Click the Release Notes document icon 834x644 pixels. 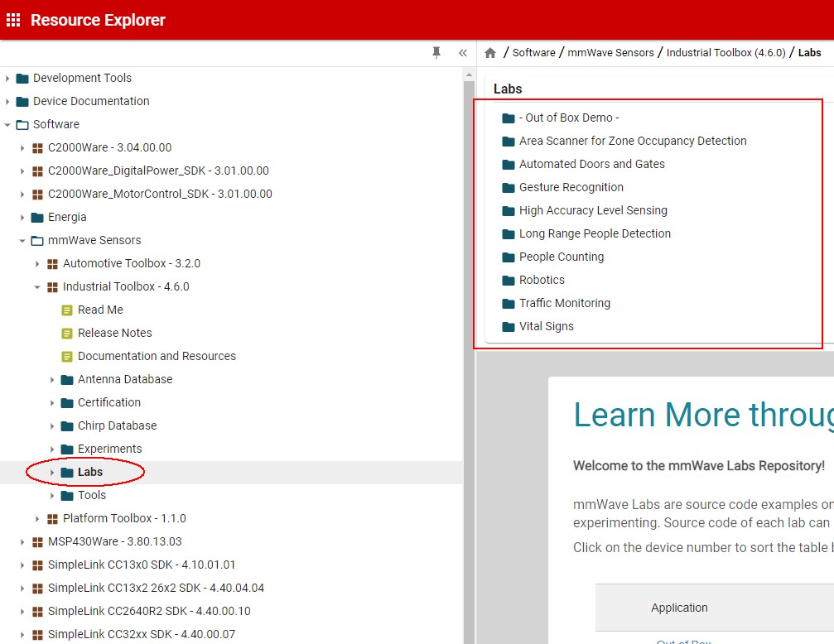pos(67,334)
